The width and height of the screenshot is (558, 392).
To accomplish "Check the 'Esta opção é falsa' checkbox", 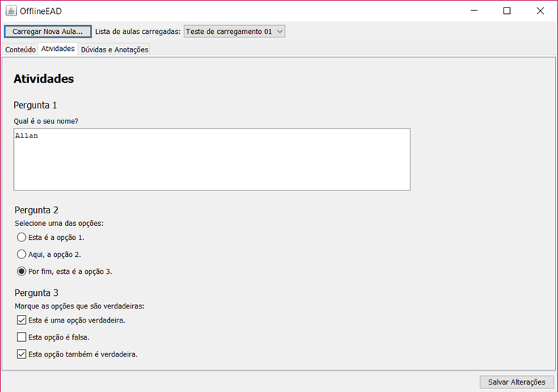I will pos(21,337).
